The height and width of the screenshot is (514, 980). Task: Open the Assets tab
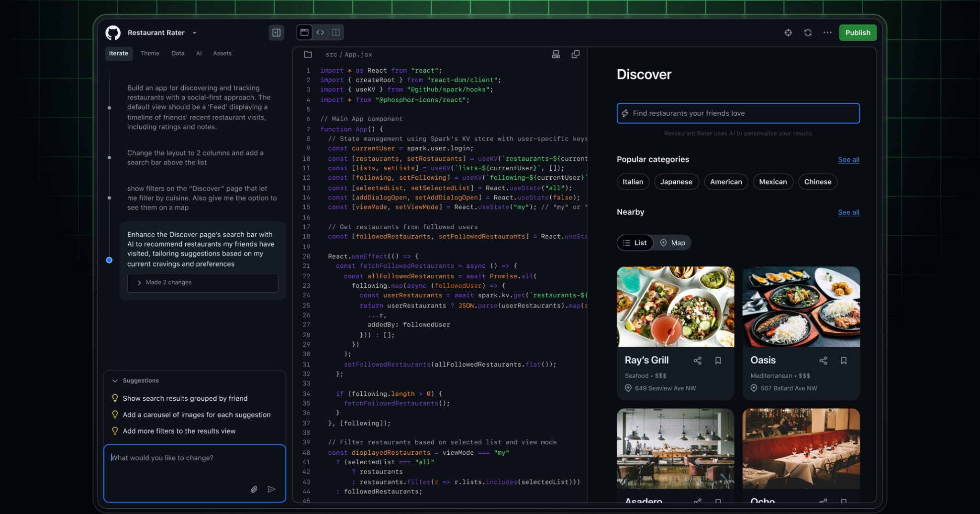[222, 53]
